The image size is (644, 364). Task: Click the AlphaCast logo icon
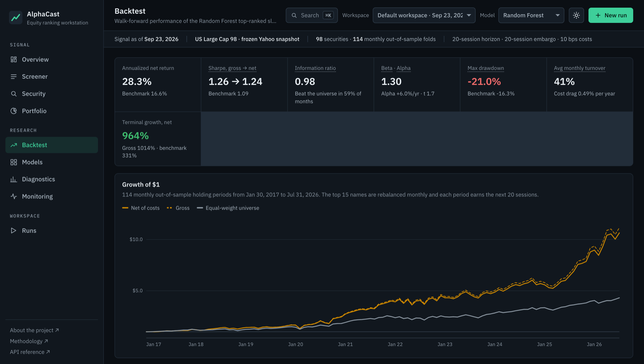click(x=16, y=17)
